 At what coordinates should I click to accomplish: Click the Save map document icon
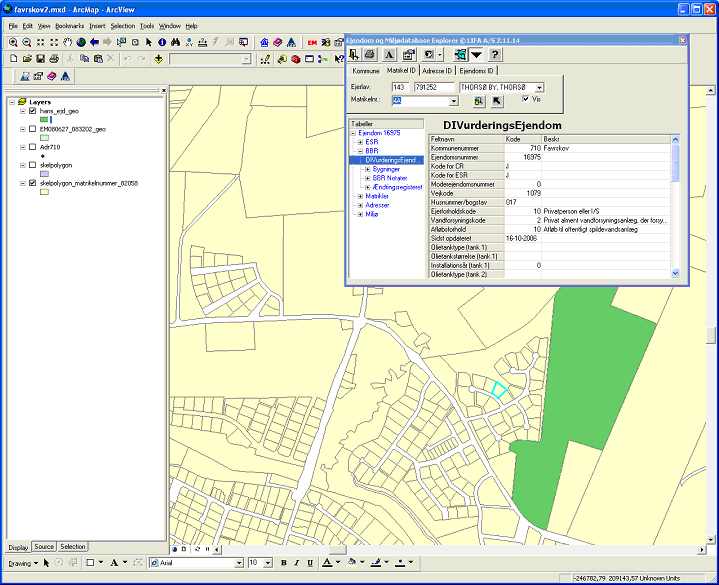(x=40, y=59)
